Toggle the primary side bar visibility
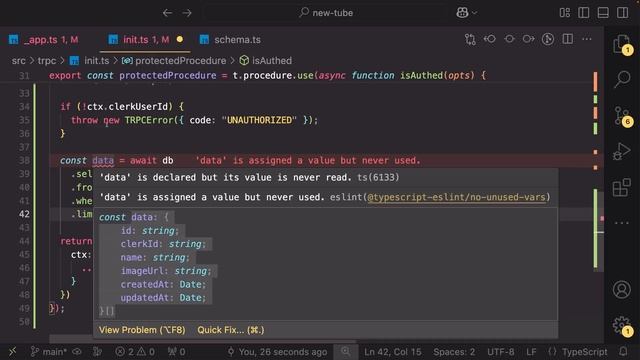This screenshot has height=360, width=640. (x=584, y=13)
